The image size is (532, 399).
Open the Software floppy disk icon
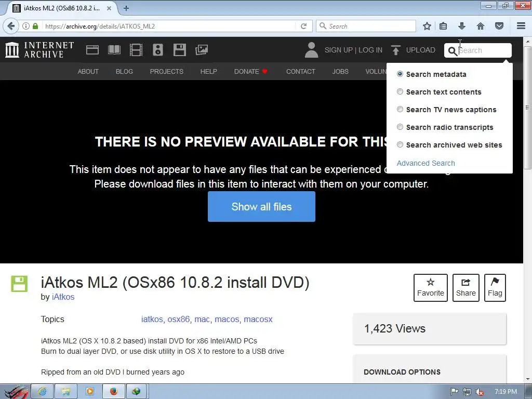coord(179,50)
